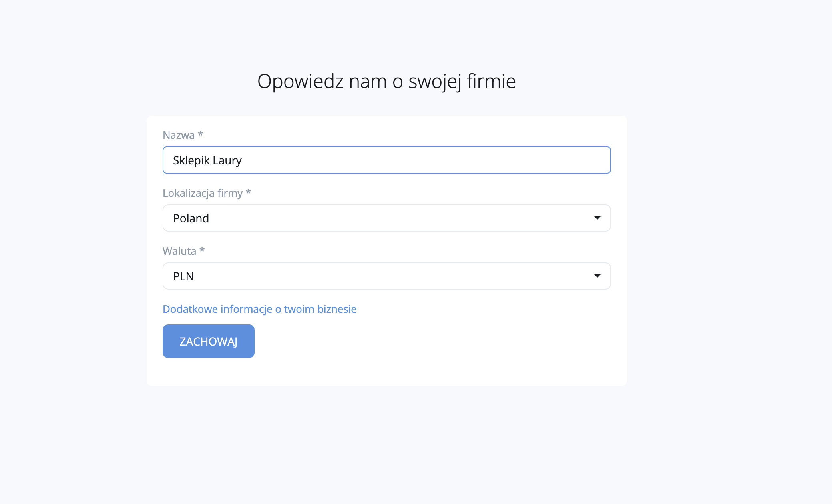The width and height of the screenshot is (832, 504).
Task: Click the Lokalizacja firmy label
Action: pos(203,193)
